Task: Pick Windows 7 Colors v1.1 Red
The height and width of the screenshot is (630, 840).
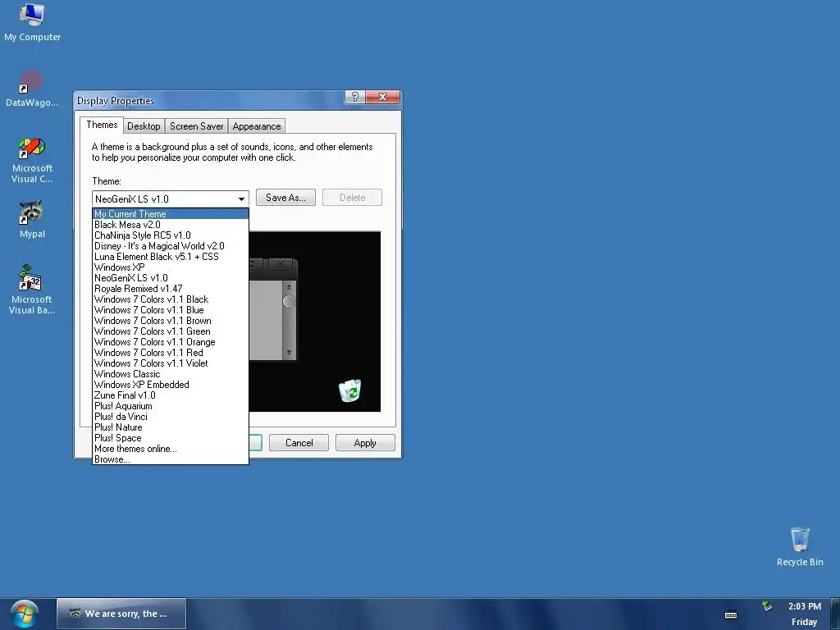Action: click(171, 353)
